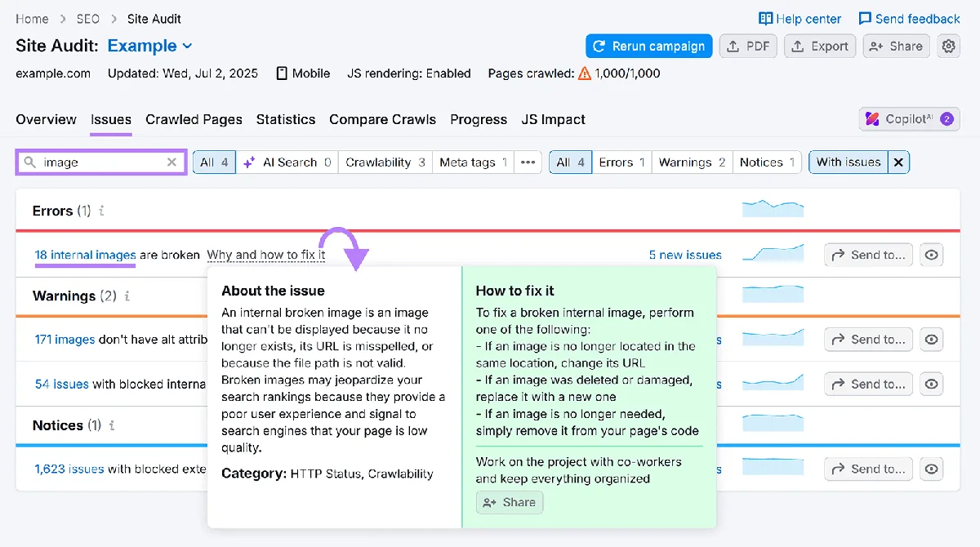
Task: Click the info icon next to Notices
Action: point(112,425)
